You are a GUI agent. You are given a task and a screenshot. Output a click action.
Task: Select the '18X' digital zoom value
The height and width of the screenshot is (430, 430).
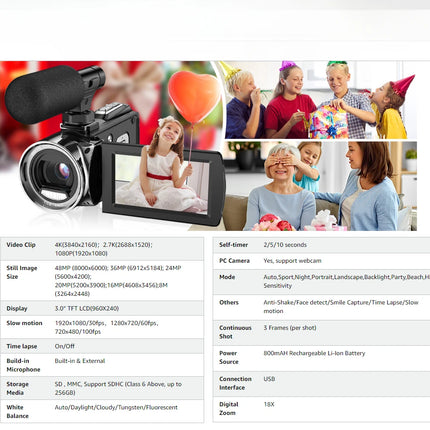tap(269, 404)
